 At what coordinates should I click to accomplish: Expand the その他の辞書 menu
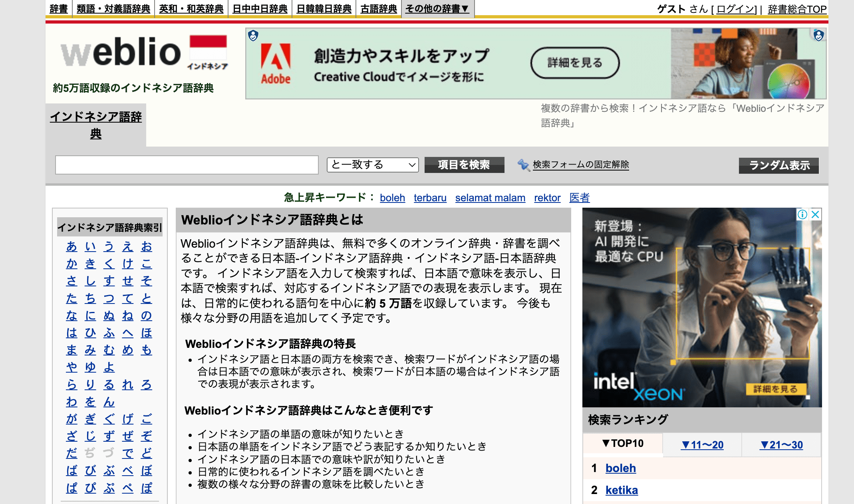pyautogui.click(x=437, y=8)
